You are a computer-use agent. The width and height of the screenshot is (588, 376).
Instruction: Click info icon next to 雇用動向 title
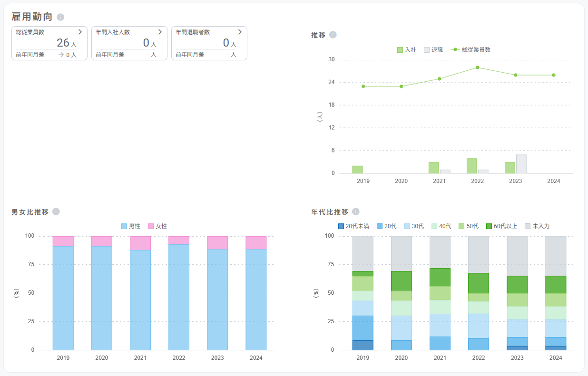coord(60,17)
